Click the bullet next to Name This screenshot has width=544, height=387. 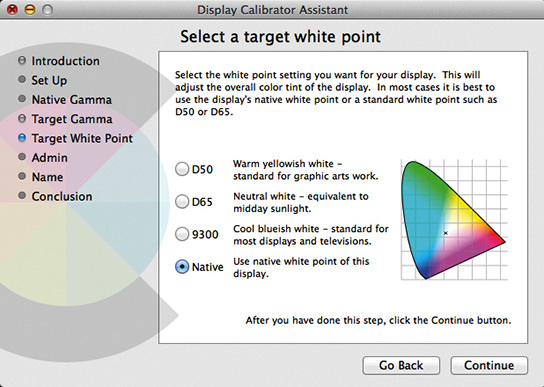pos(22,176)
